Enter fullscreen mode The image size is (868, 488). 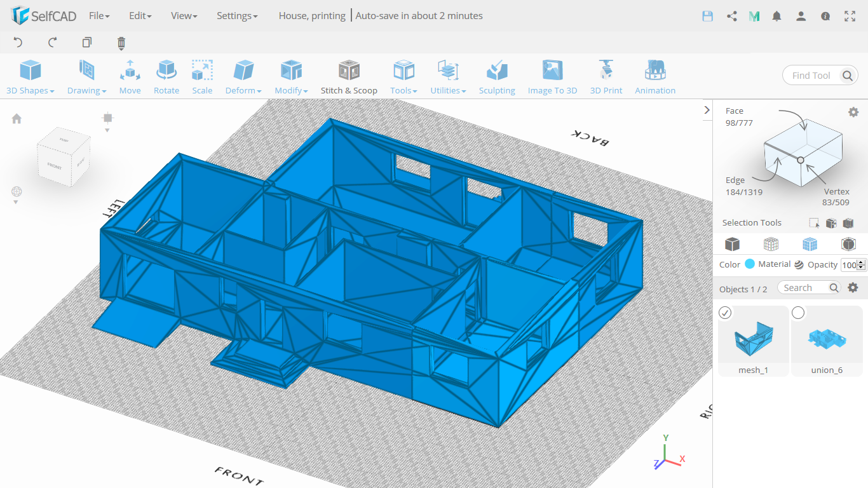[850, 16]
